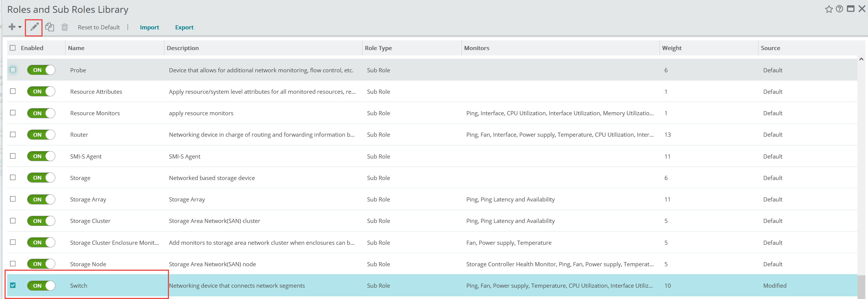Click the Modified source cell
The image size is (868, 299).
775,285
